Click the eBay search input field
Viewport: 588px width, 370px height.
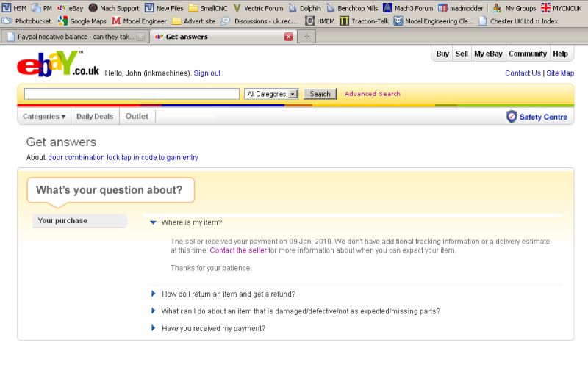(x=132, y=94)
